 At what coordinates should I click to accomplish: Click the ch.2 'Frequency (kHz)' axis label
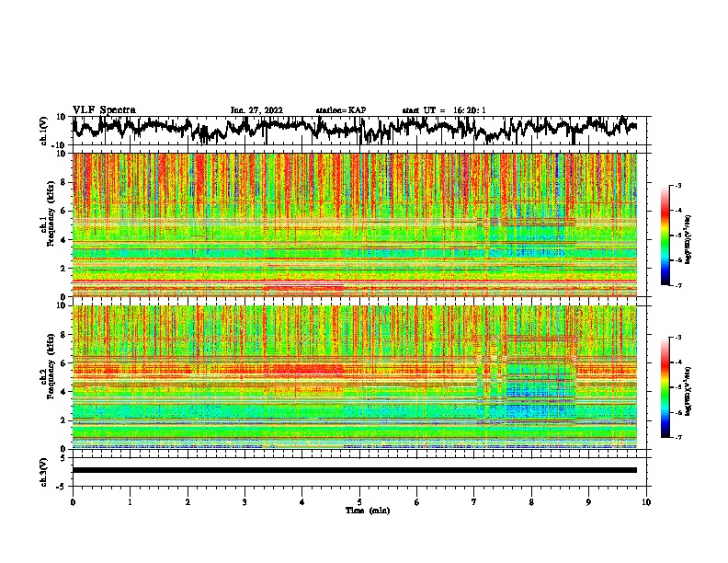[51, 366]
